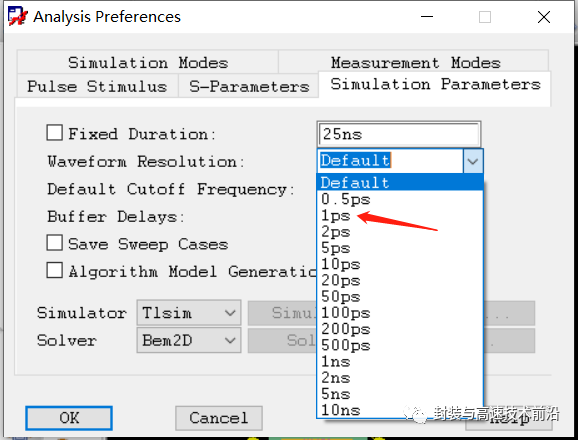Click the Fixed Duration 25ns field
578x440 pixels.
(x=399, y=134)
